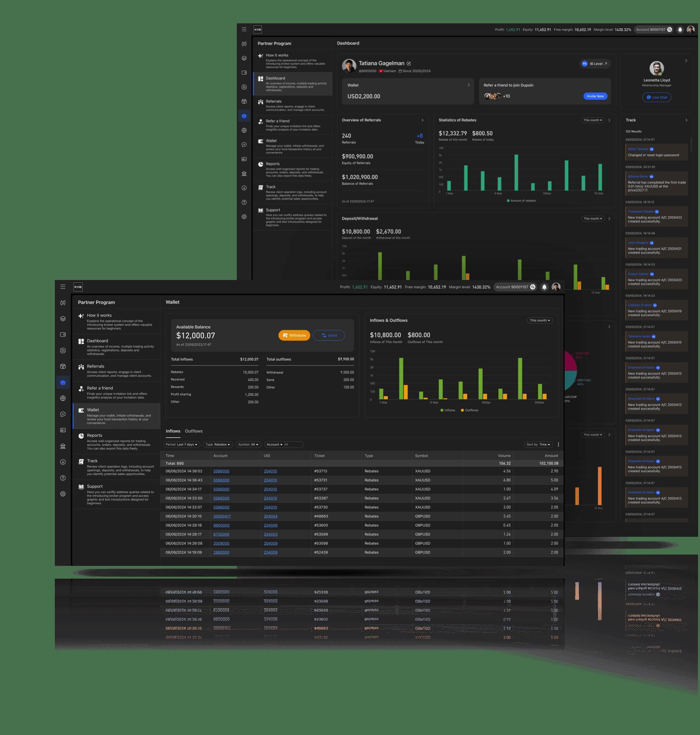This screenshot has height=735, width=700.
Task: Click the hamburger menu icon top left
Action: pyautogui.click(x=63, y=287)
